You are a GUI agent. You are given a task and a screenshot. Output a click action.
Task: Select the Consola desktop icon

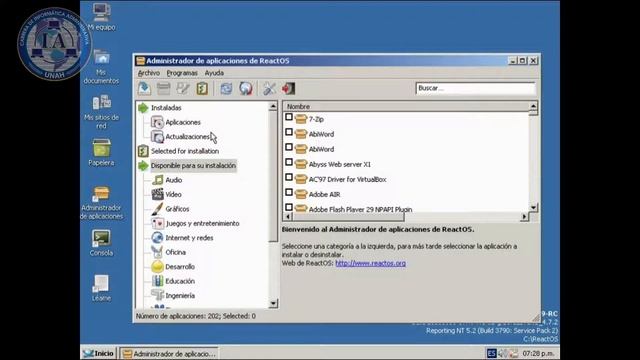coord(101,243)
